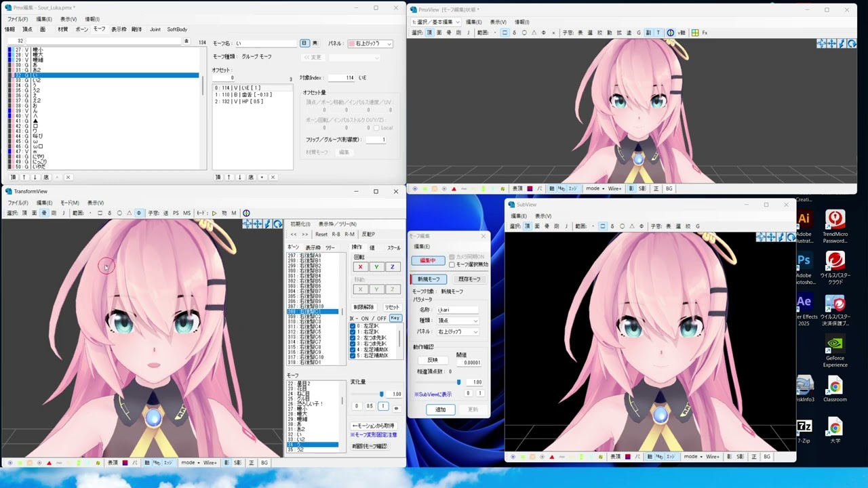The width and height of the screenshot is (868, 488).
Task: Click the 名称 input field with i_kari
Action: point(458,310)
